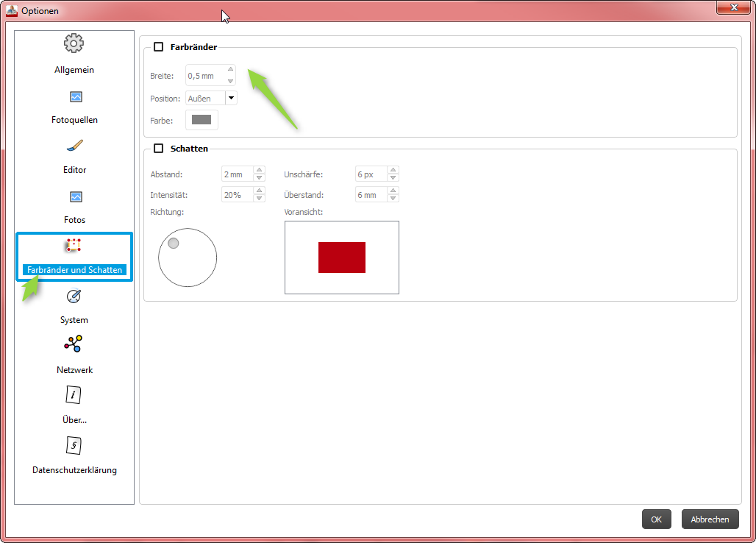Open the Netzwerk nodes icon
Image resolution: width=756 pixels, height=543 pixels.
tap(74, 344)
